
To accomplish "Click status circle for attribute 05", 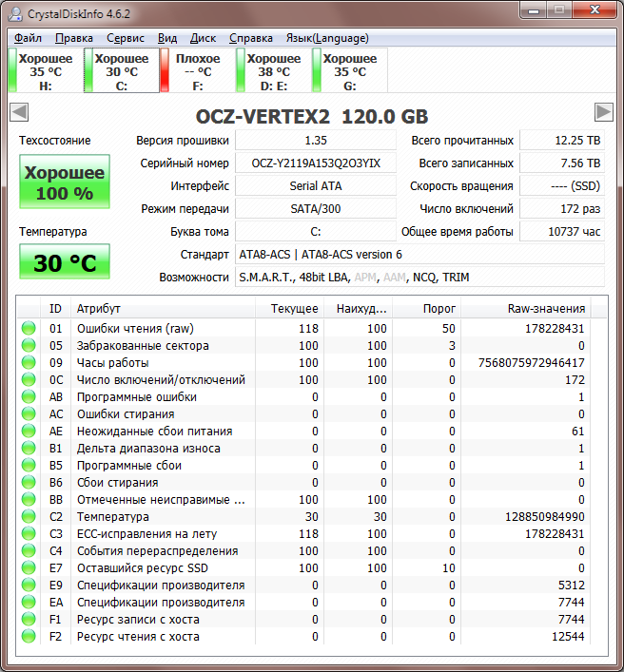I will [x=29, y=345].
